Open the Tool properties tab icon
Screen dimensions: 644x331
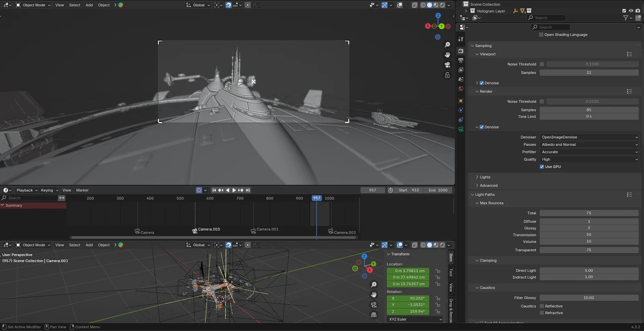click(x=461, y=39)
